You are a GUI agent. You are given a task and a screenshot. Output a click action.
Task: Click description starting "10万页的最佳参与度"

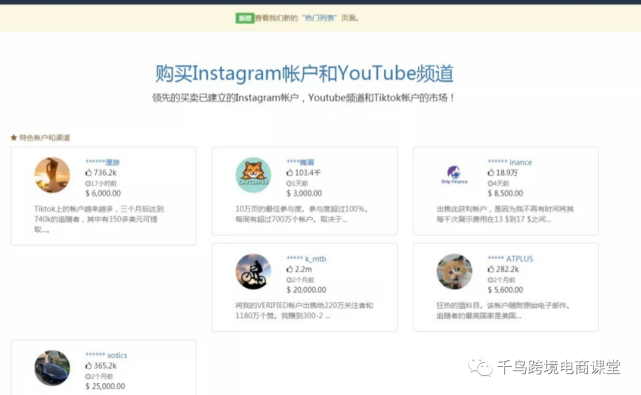pos(302,214)
